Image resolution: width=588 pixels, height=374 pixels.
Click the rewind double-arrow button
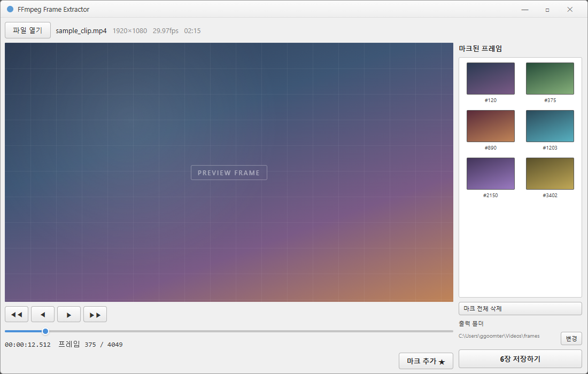(x=17, y=314)
